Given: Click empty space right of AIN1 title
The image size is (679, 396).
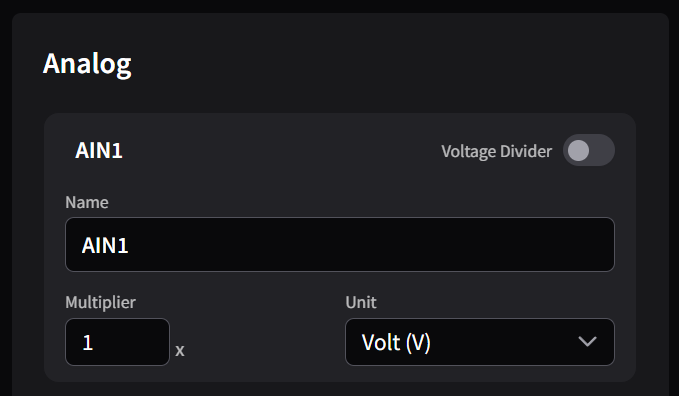Looking at the screenshot, I should [x=281, y=151].
